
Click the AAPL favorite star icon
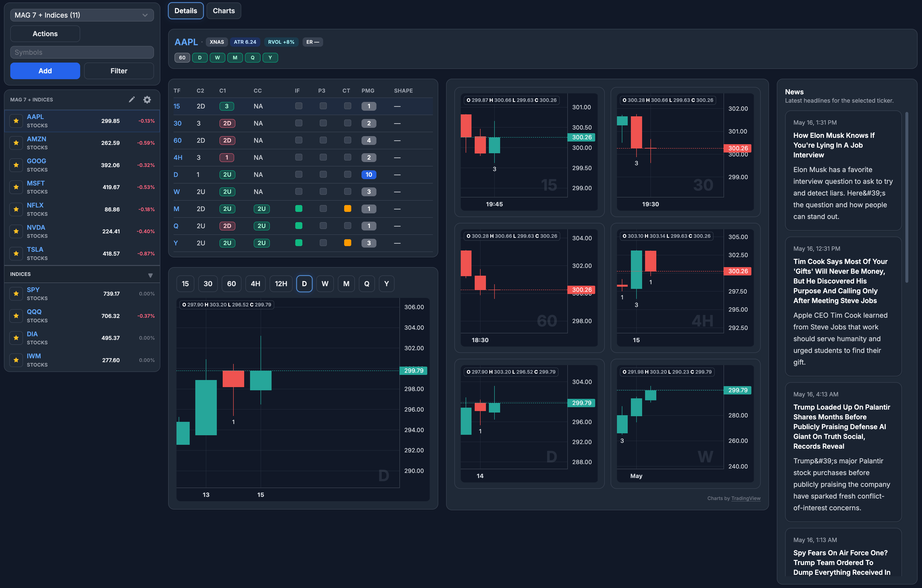16,121
